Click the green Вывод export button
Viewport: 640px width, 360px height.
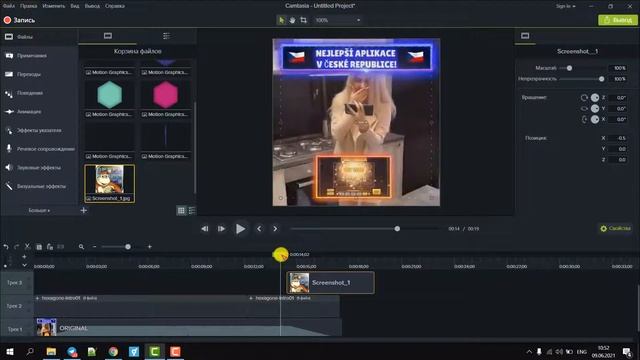(x=618, y=20)
